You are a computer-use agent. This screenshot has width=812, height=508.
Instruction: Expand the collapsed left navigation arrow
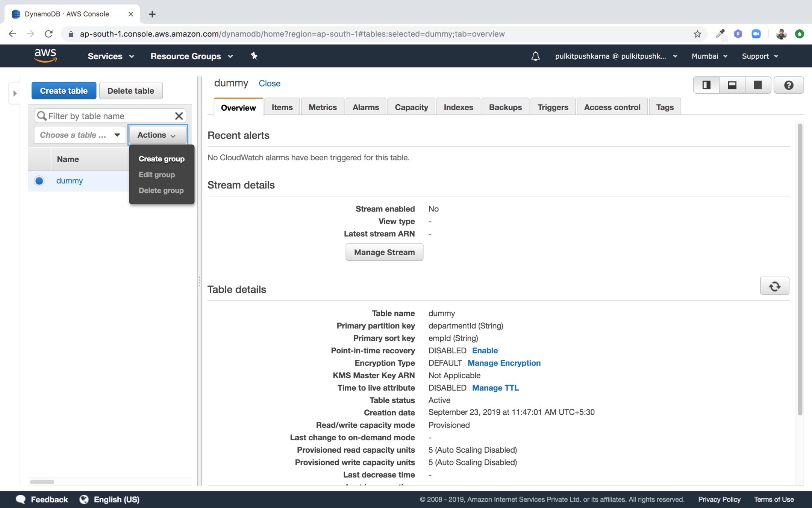pyautogui.click(x=15, y=93)
